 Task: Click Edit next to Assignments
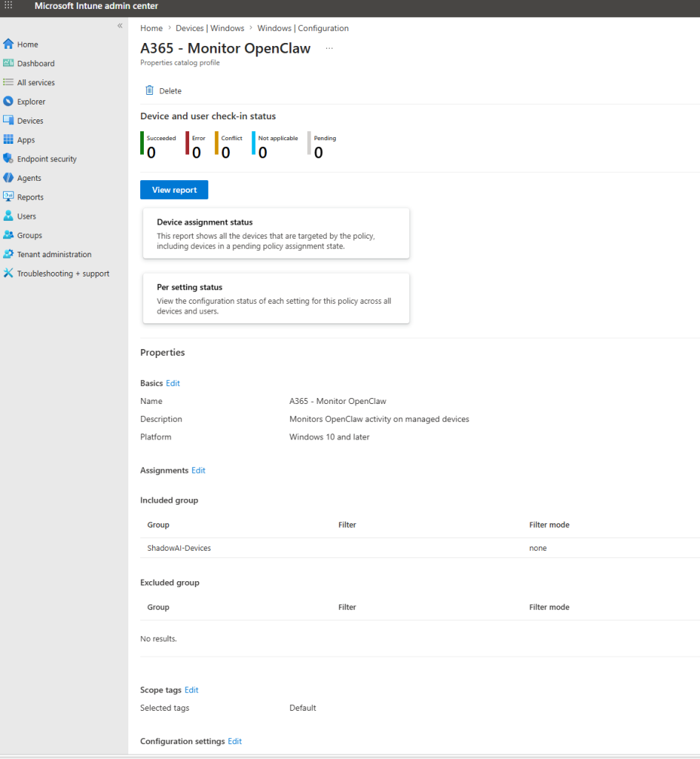(x=199, y=470)
